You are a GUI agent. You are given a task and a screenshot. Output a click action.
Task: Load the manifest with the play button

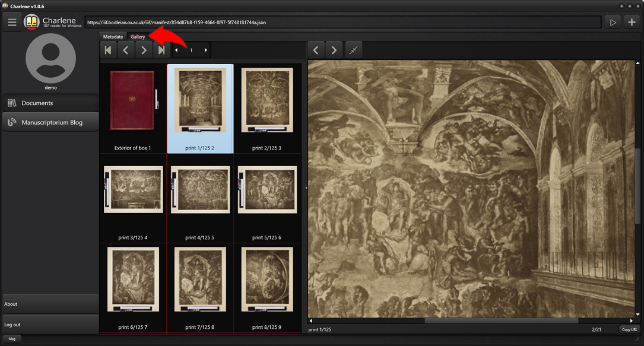[613, 22]
